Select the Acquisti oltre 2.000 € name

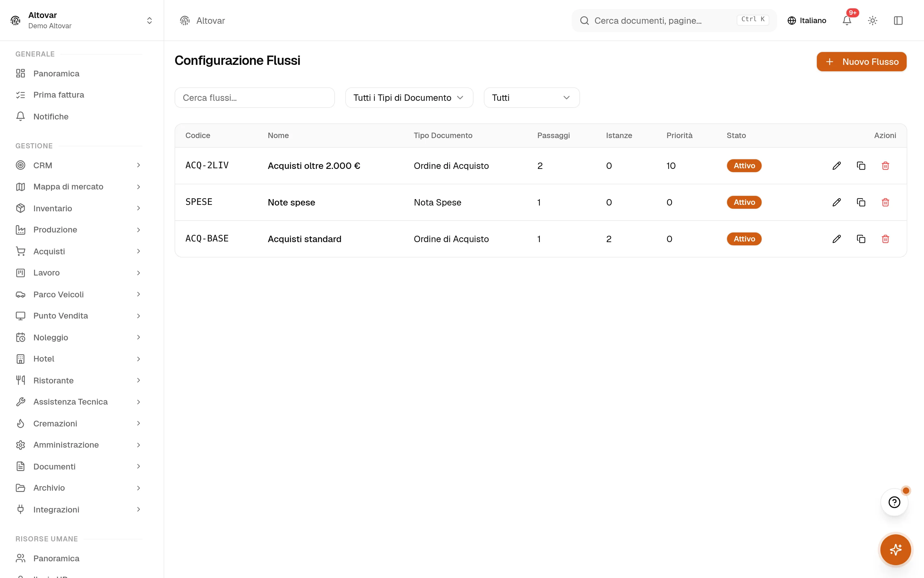(x=314, y=165)
